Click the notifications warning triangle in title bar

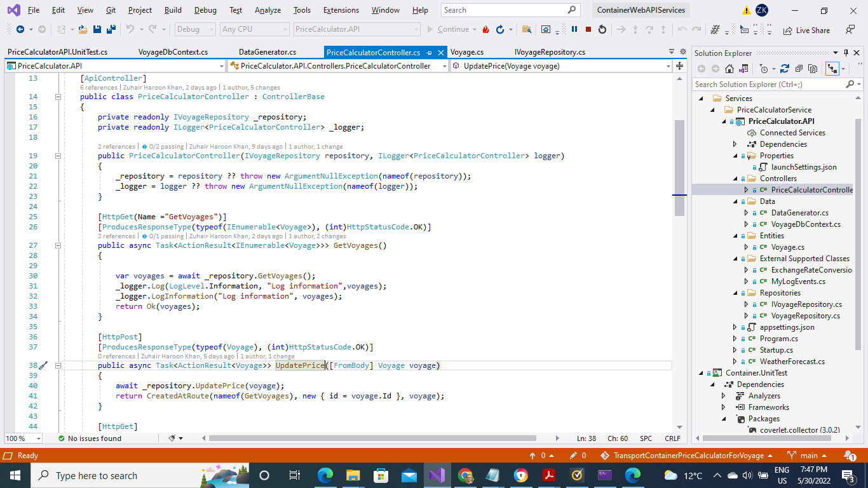pyautogui.click(x=746, y=10)
